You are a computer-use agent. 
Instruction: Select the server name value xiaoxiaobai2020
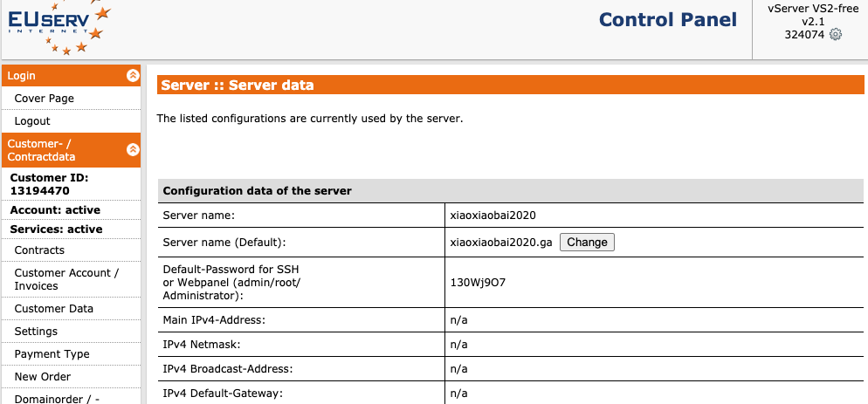pyautogui.click(x=493, y=216)
